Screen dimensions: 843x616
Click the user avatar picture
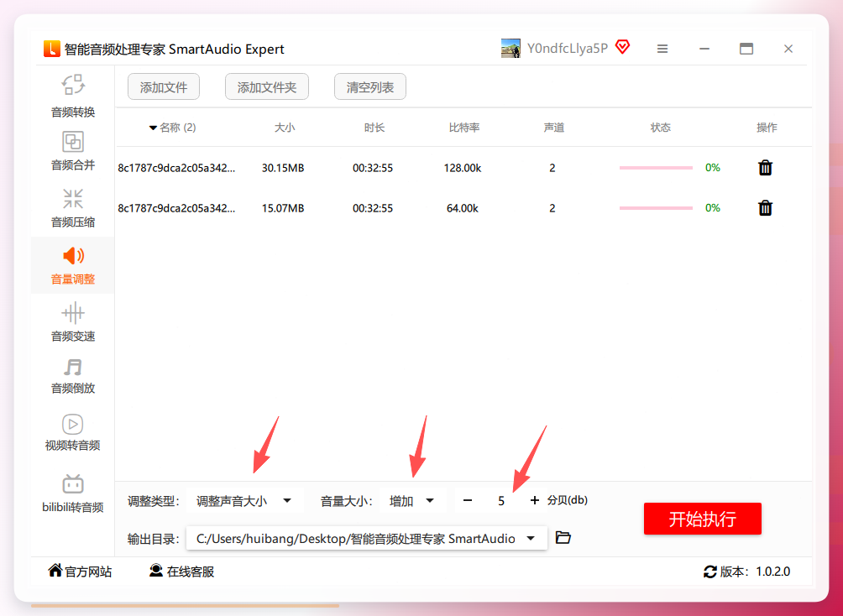pyautogui.click(x=511, y=49)
